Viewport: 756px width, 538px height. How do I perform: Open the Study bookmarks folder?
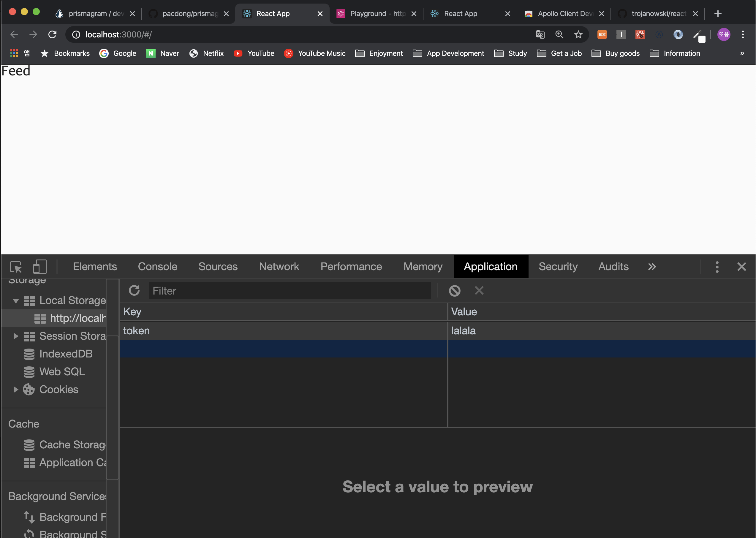point(510,53)
